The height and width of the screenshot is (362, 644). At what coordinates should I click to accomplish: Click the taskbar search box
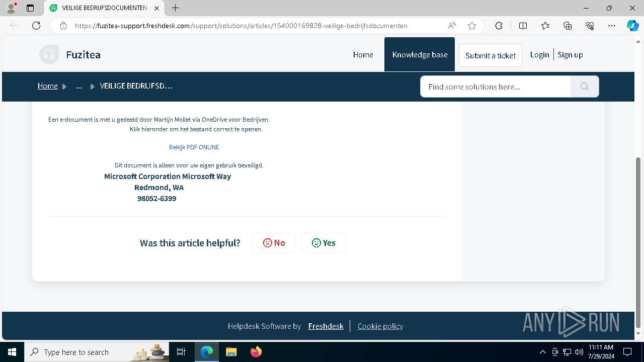97,352
